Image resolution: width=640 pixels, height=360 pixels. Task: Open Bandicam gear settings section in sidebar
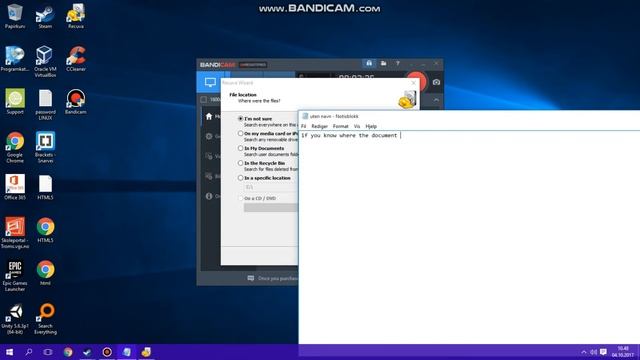coord(209,136)
